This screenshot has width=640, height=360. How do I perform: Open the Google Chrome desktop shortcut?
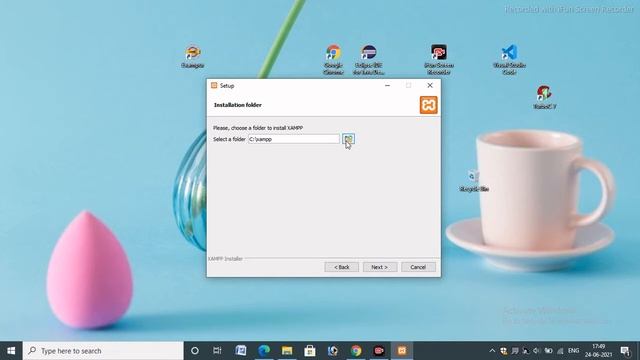(333, 60)
